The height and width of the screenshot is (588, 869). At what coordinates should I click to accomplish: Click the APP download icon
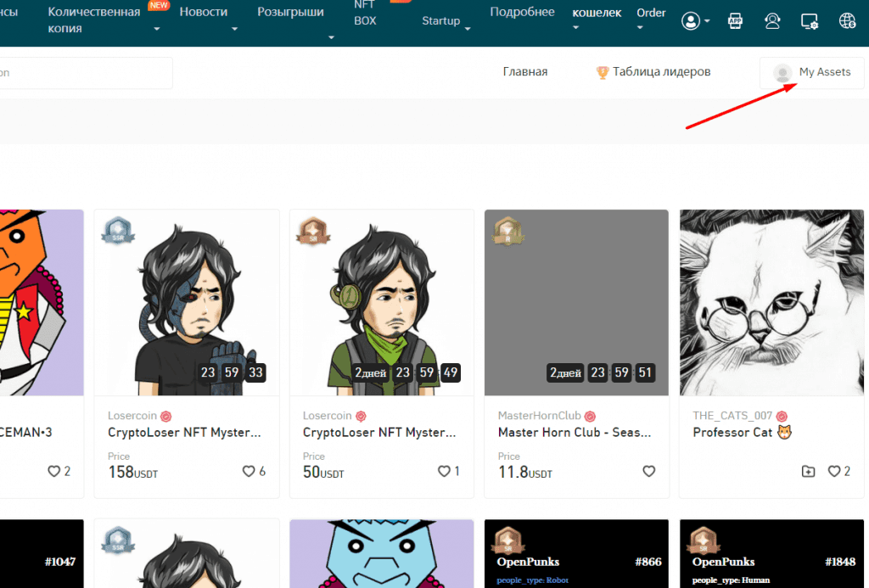(735, 21)
